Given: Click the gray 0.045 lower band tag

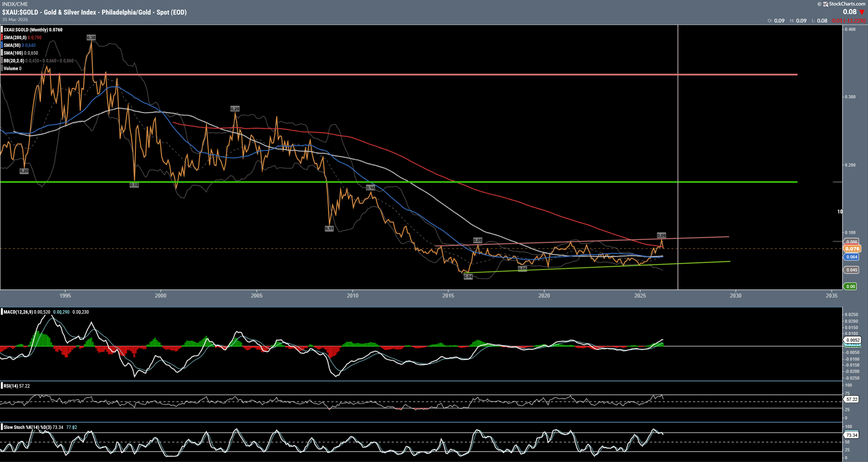Looking at the screenshot, I should point(852,270).
